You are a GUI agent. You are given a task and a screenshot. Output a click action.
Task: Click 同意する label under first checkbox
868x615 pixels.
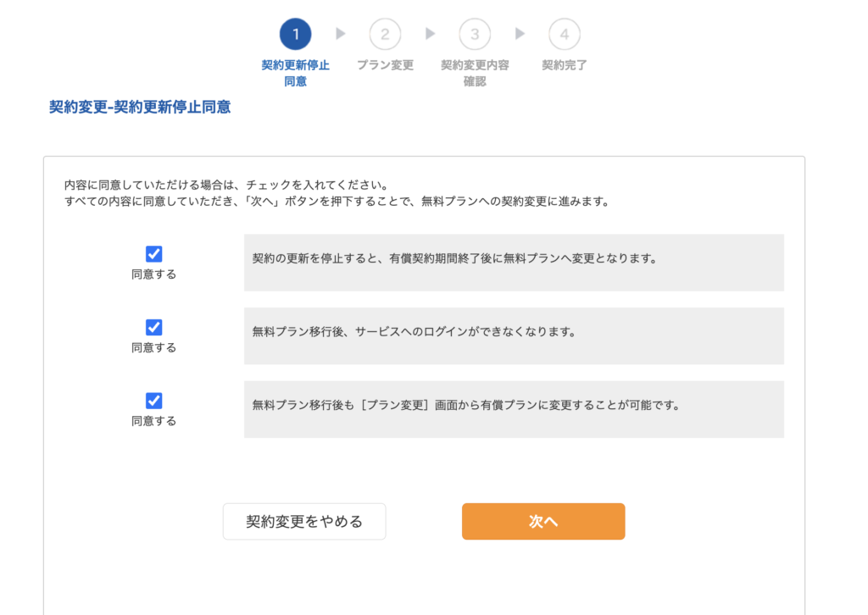[x=154, y=274]
